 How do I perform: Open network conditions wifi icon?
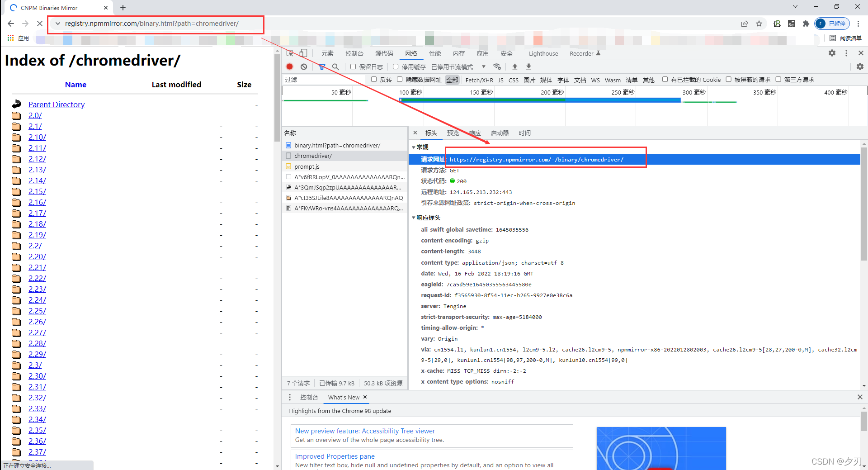[x=497, y=66]
